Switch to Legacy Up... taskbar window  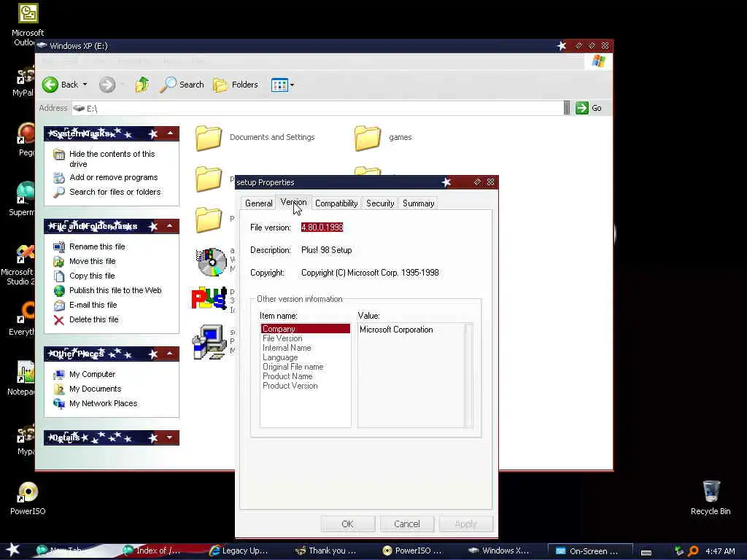click(239, 551)
